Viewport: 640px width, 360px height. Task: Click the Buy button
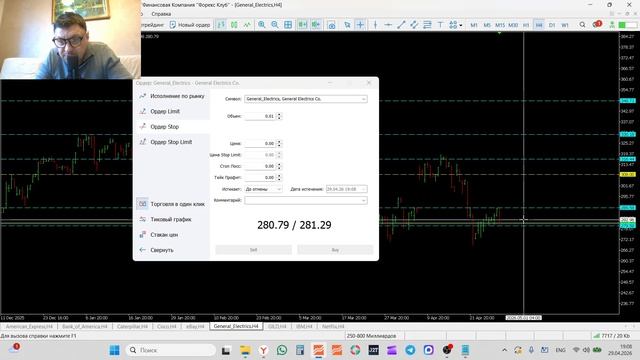click(335, 250)
